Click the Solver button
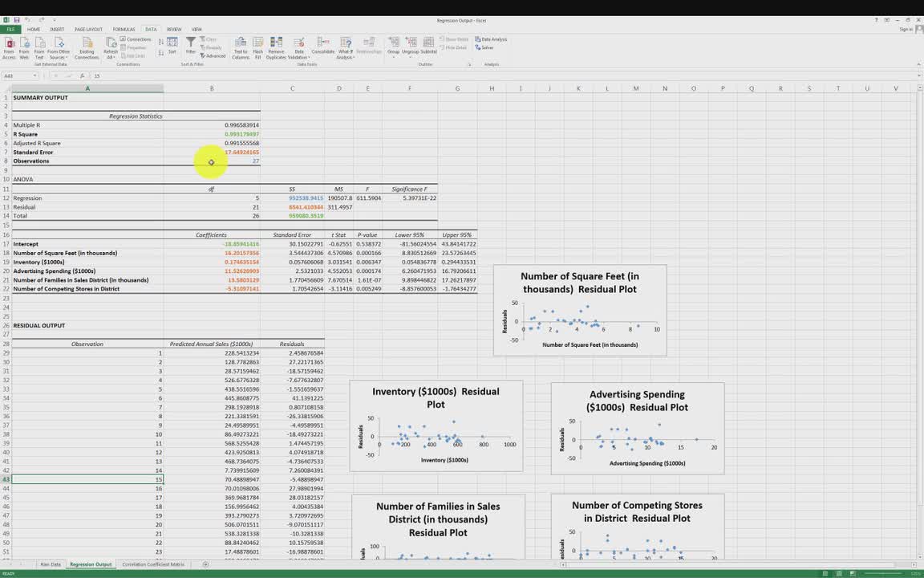The width and height of the screenshot is (924, 578). (486, 47)
